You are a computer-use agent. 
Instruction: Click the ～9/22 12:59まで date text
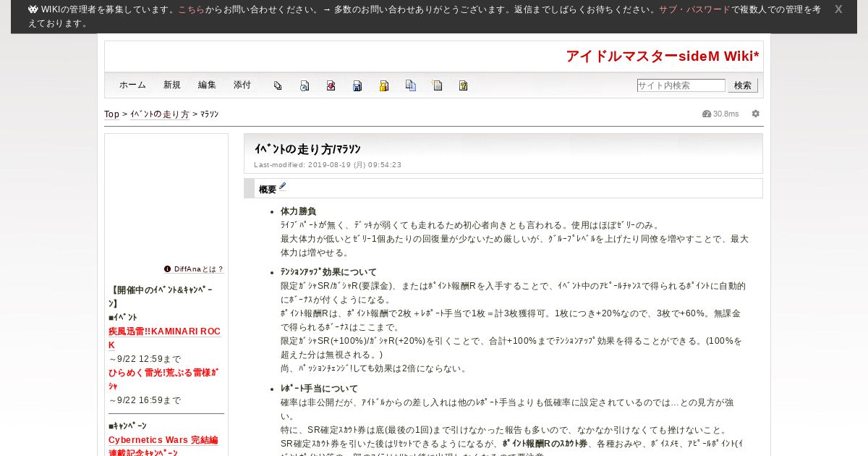click(x=145, y=359)
